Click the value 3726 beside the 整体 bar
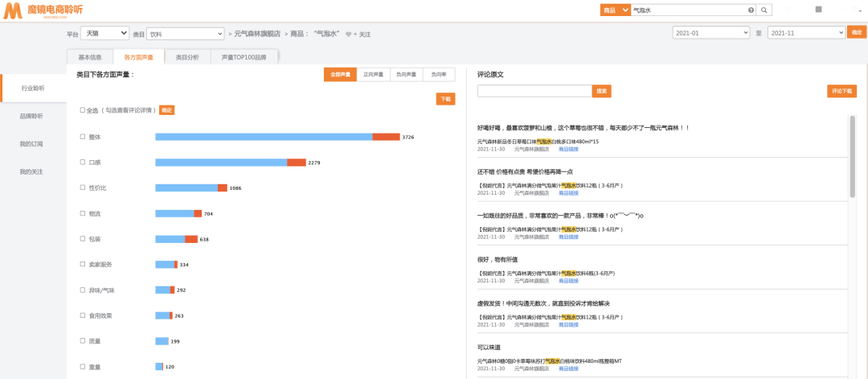This screenshot has height=379, width=868. point(408,137)
